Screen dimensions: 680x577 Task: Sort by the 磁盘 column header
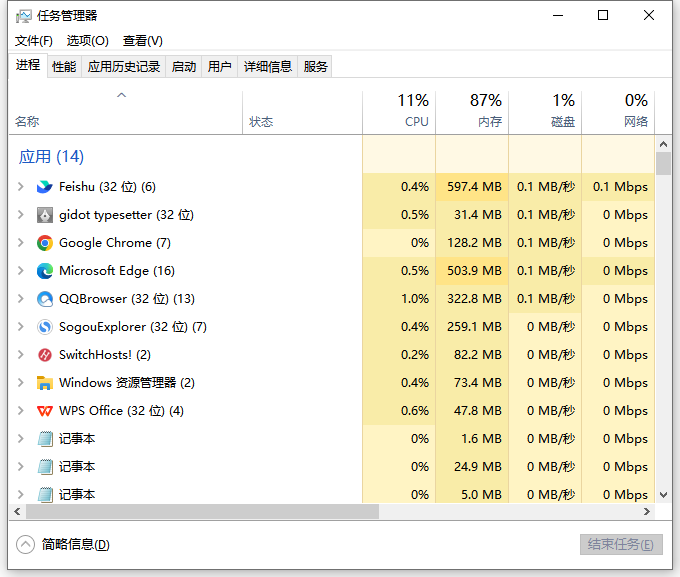[x=545, y=113]
